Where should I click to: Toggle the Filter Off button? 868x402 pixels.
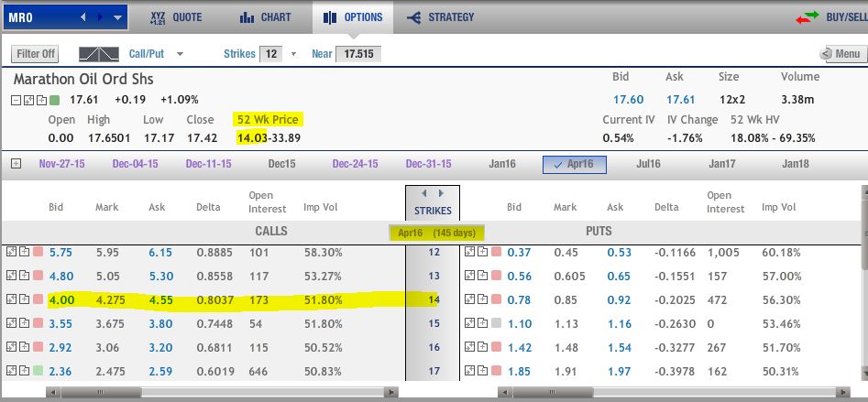(x=34, y=54)
